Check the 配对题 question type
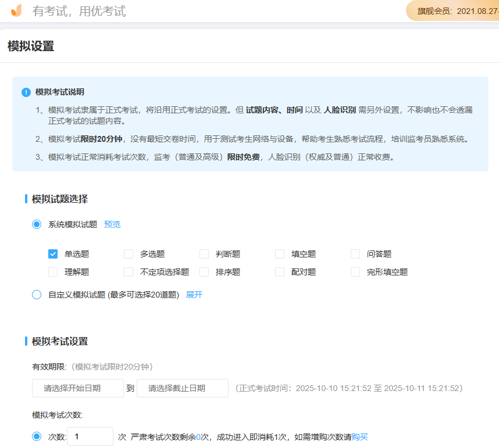The width and height of the screenshot is (499, 448). 280,271
